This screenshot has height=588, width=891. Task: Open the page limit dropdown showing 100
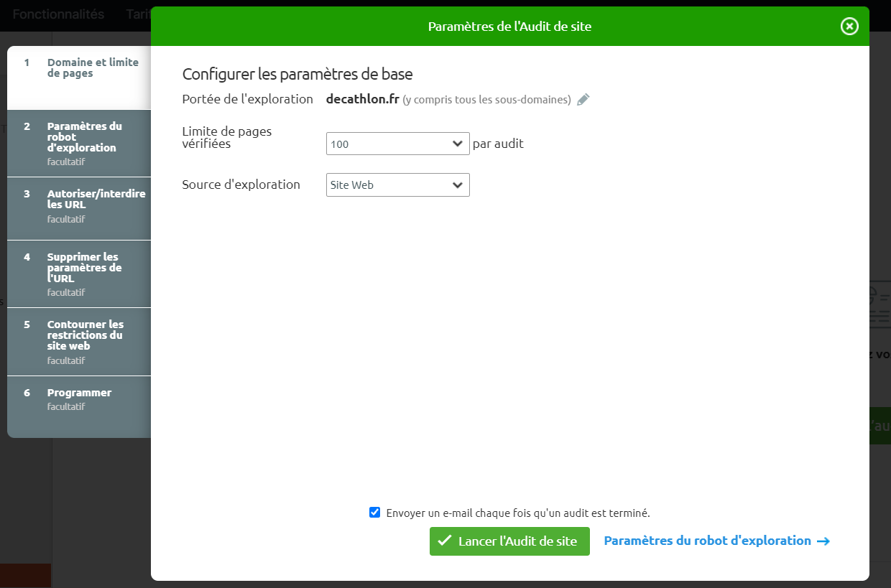pyautogui.click(x=397, y=144)
